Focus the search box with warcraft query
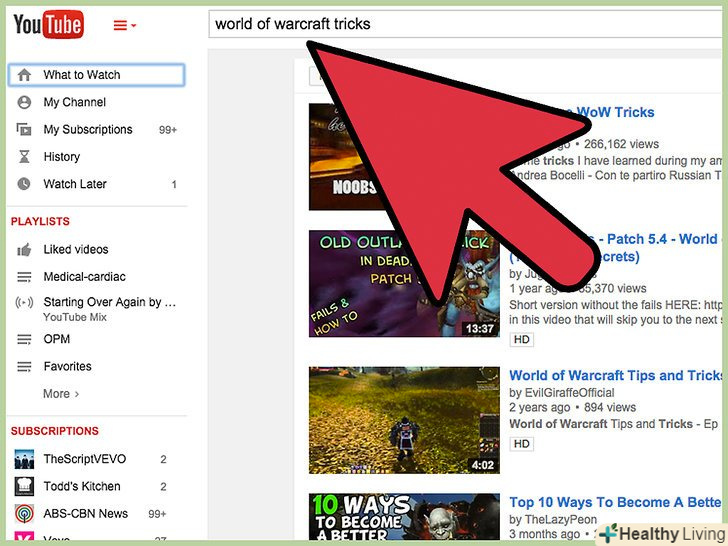The image size is (728, 546). coord(467,24)
